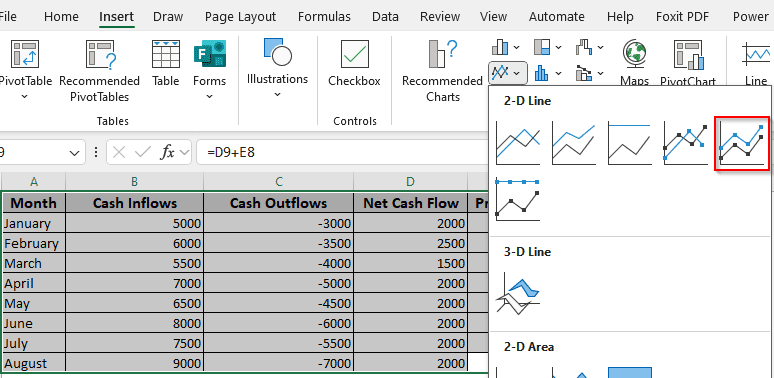Image resolution: width=774 pixels, height=378 pixels.
Task: Confirm the formula with the checkmark
Action: click(143, 153)
